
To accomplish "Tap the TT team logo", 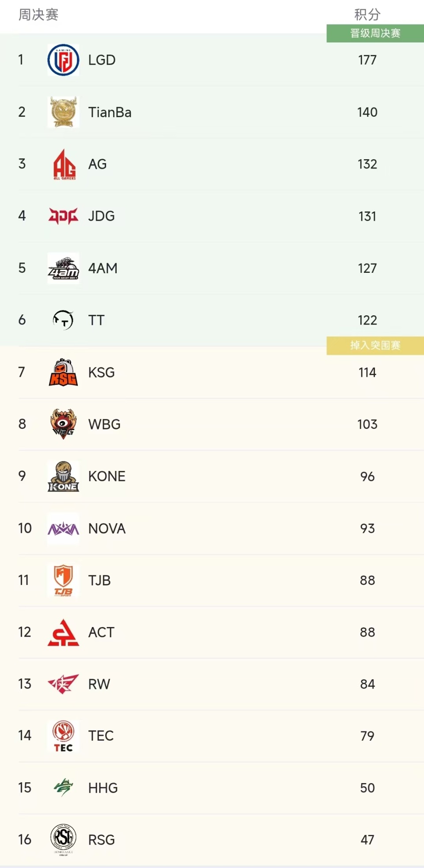I will (x=63, y=320).
